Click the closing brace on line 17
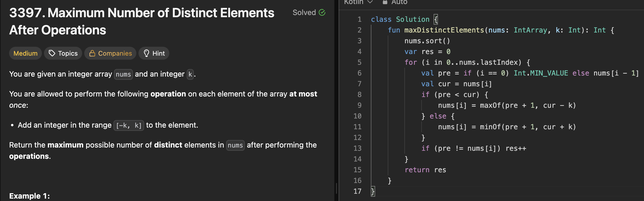The height and width of the screenshot is (201, 644). (x=373, y=191)
